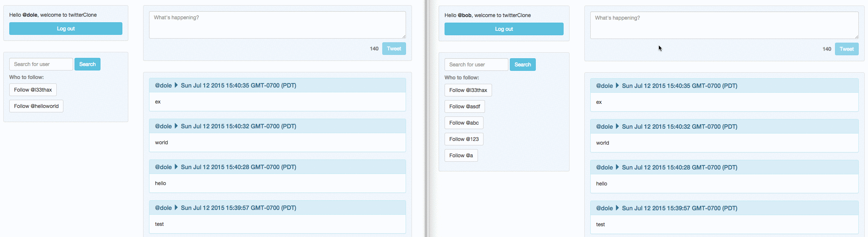Click arrow icon of 15:39:57 tweet, dole window

click(x=176, y=207)
